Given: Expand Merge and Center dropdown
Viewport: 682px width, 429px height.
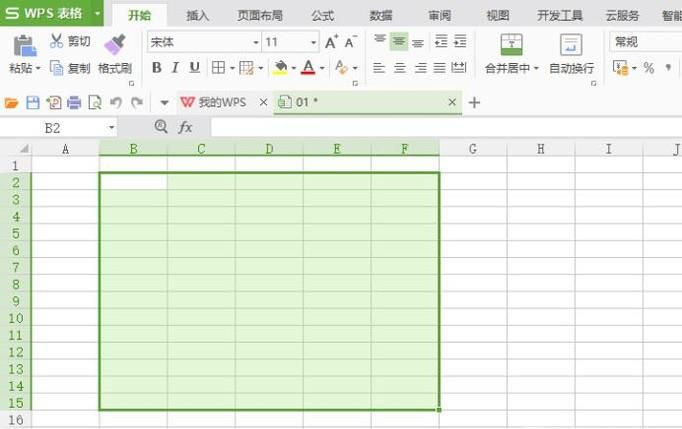Looking at the screenshot, I should pos(536,68).
